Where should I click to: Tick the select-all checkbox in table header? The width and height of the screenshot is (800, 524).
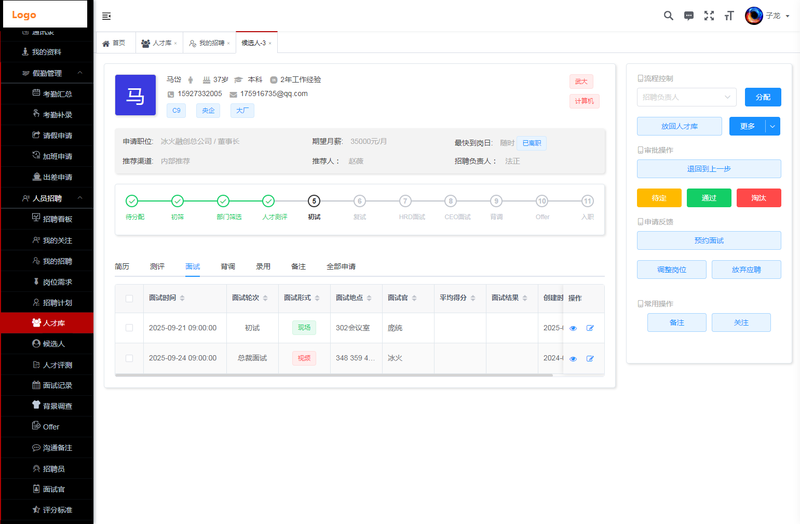pyautogui.click(x=129, y=298)
